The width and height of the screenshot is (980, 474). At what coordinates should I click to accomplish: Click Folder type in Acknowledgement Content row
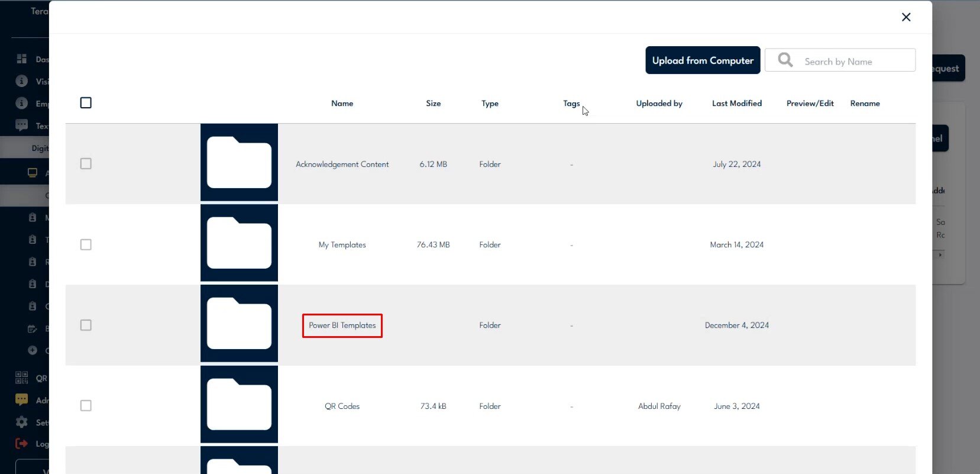(x=490, y=165)
